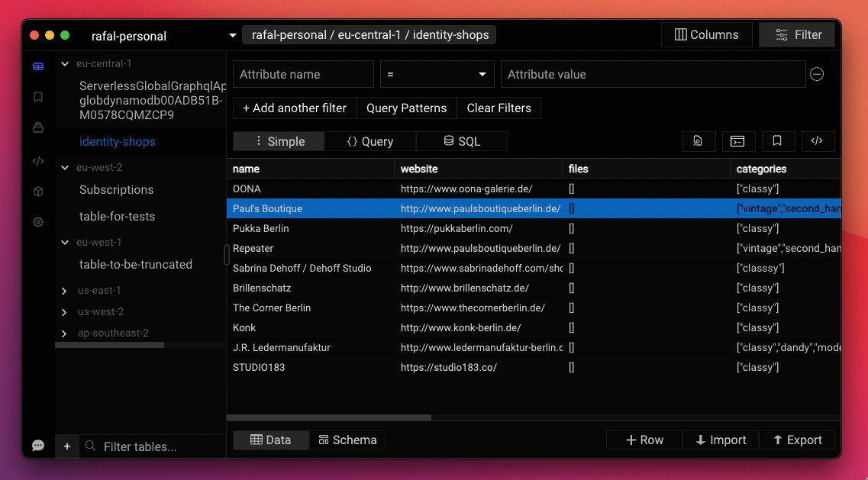The width and height of the screenshot is (868, 480).
Task: Focus the Attribute name field
Action: coord(303,74)
